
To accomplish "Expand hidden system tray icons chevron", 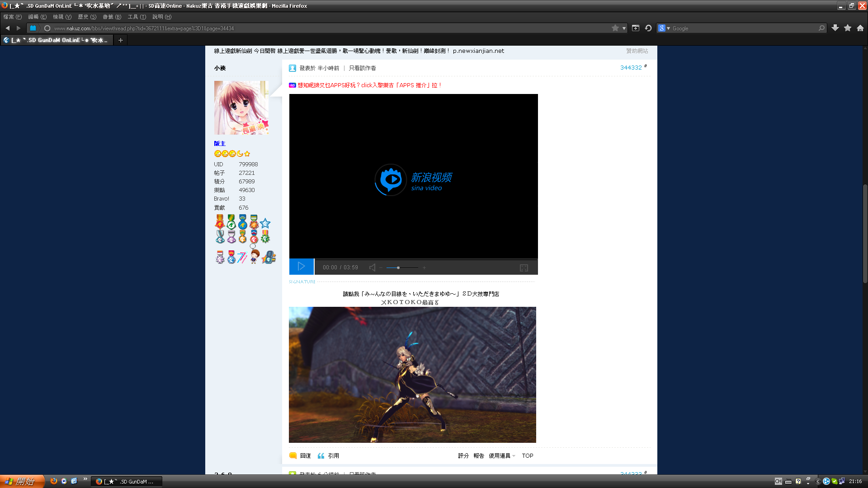I will pyautogui.click(x=817, y=482).
